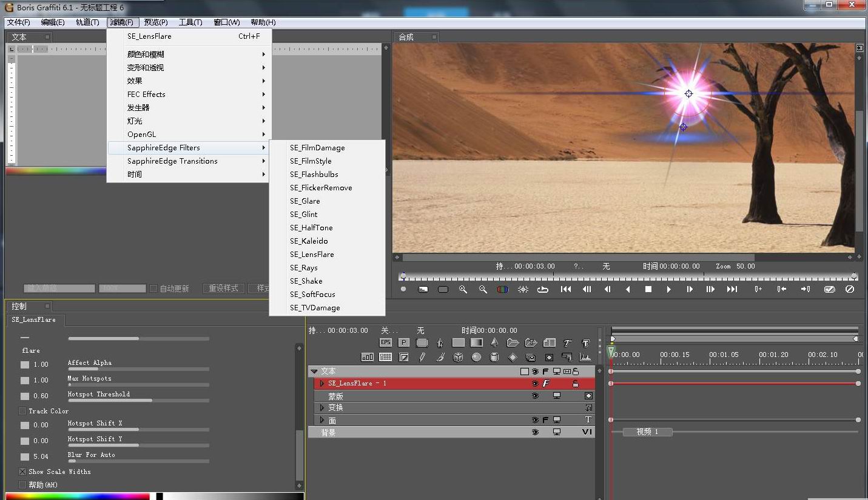This screenshot has width=868, height=500.
Task: Click the bar chart icon in timeline toolbar
Action: click(x=368, y=357)
